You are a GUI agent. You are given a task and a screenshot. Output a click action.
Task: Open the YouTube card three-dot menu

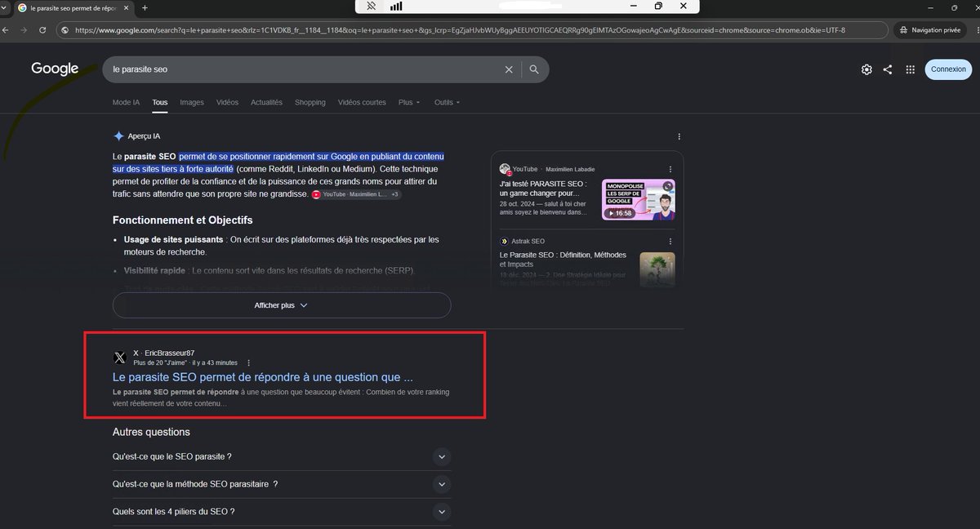tap(670, 169)
